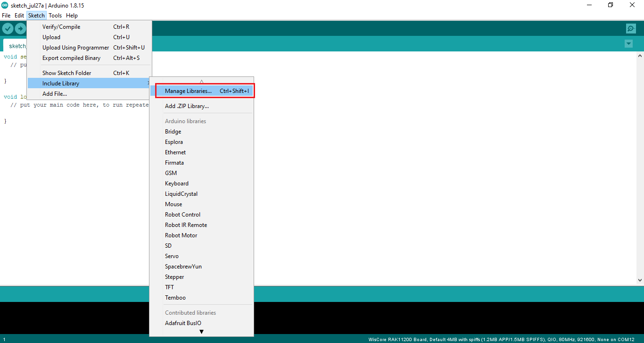Include the Servo library
This screenshot has height=343, width=644.
(202, 256)
